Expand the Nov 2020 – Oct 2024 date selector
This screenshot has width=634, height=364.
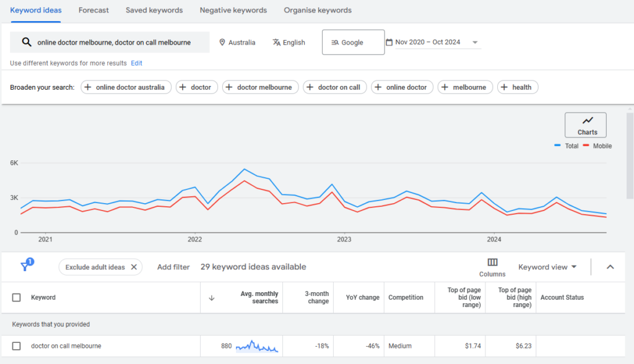(x=474, y=41)
